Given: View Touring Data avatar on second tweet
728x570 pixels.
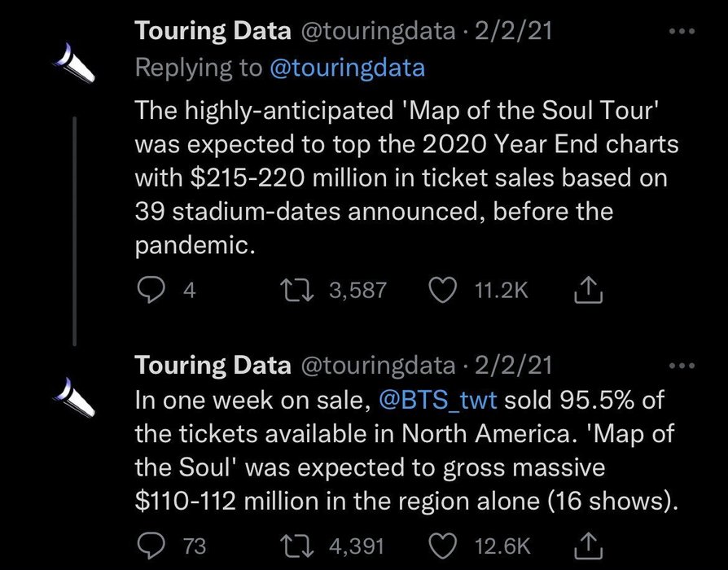Looking at the screenshot, I should pos(73,397).
